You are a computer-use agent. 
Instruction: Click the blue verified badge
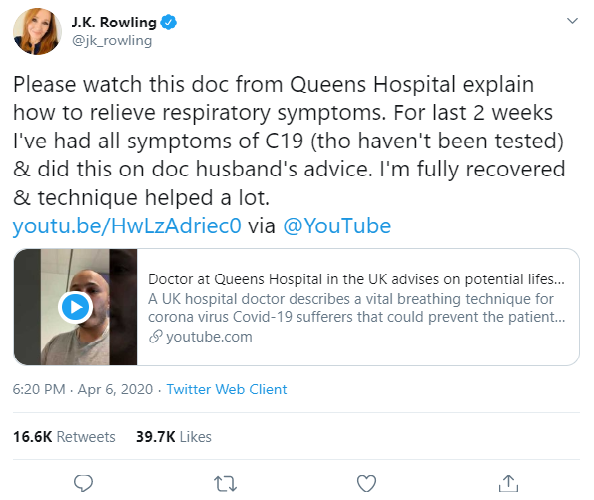click(x=169, y=22)
